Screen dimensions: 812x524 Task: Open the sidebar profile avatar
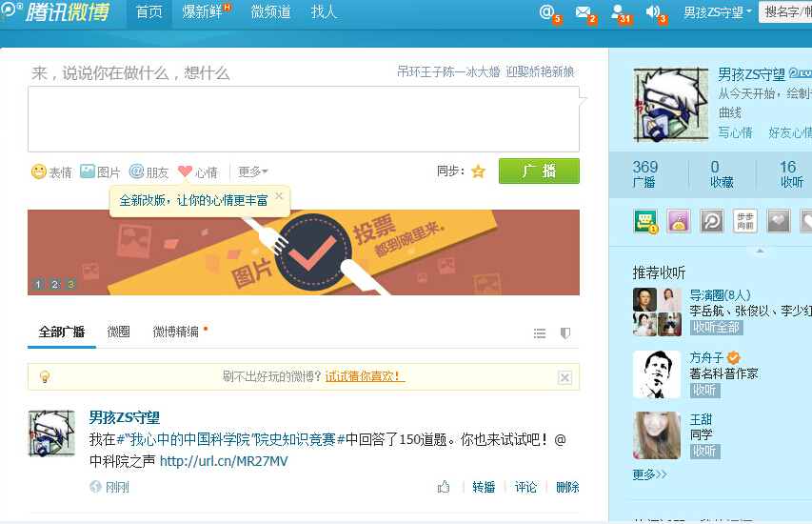671,105
